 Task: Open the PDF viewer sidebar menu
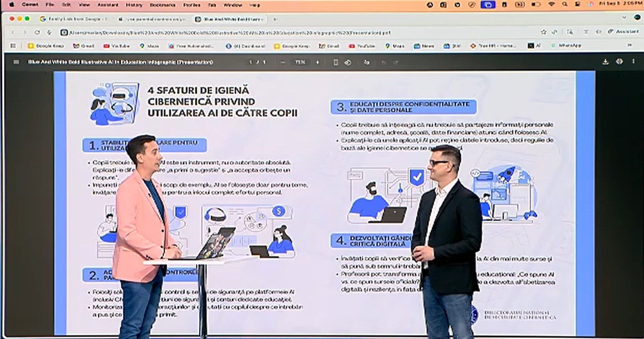16,62
